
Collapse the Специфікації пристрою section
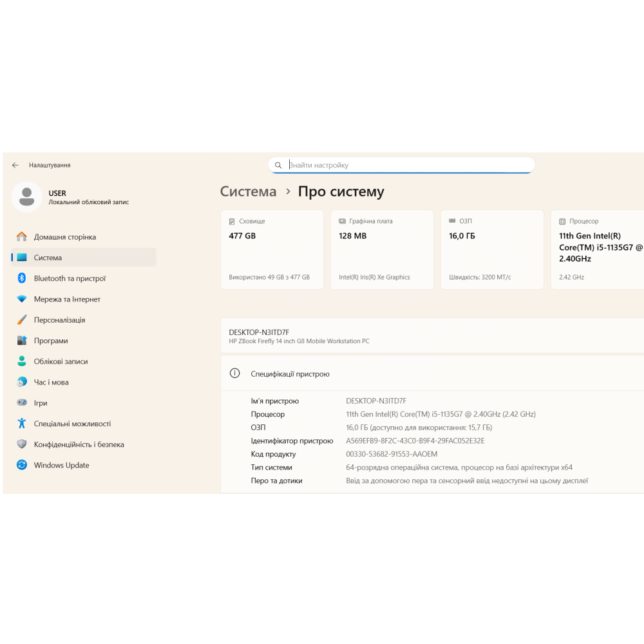point(431,374)
